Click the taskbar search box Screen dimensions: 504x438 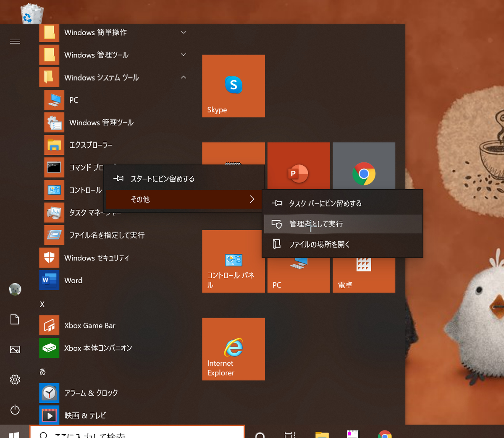(137, 432)
